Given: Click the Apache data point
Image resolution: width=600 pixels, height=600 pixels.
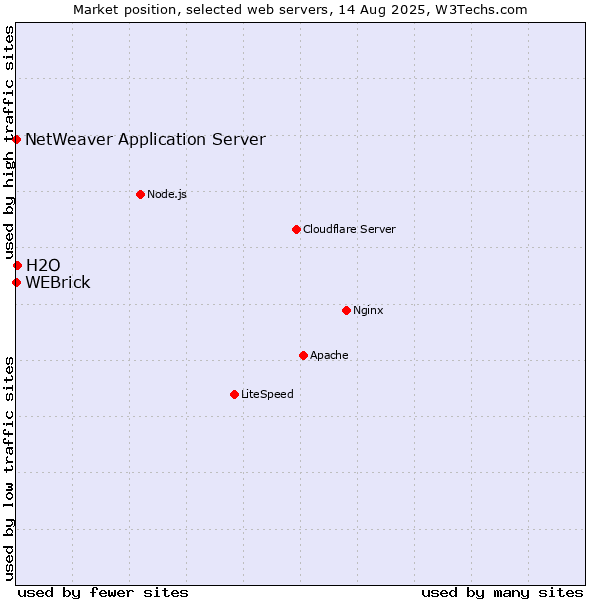Looking at the screenshot, I should tap(303, 355).
